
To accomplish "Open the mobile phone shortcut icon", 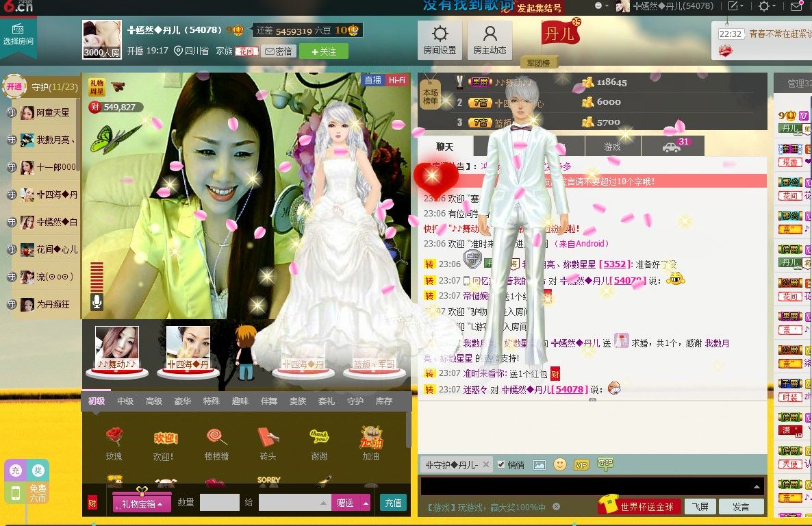I will tap(16, 493).
